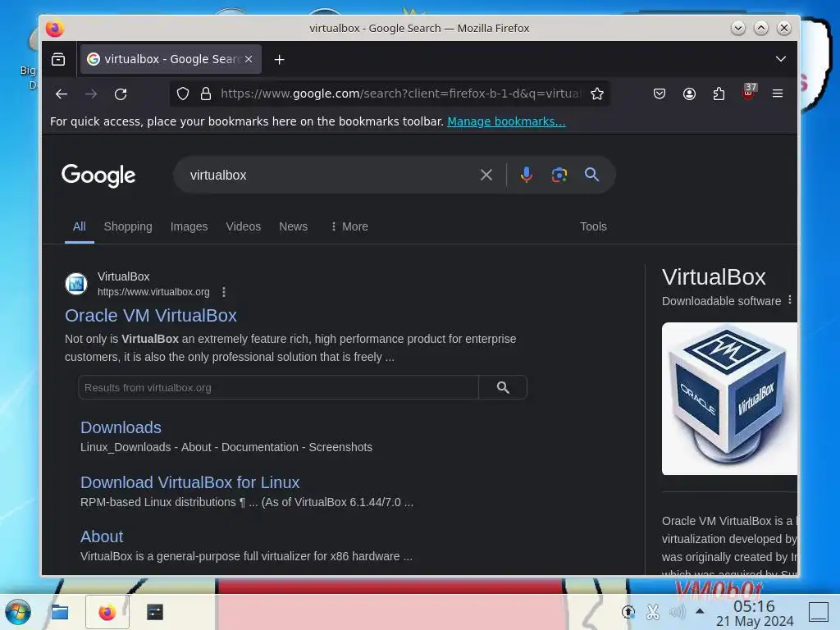Reload the current page
This screenshot has height=630, width=840.
121,94
